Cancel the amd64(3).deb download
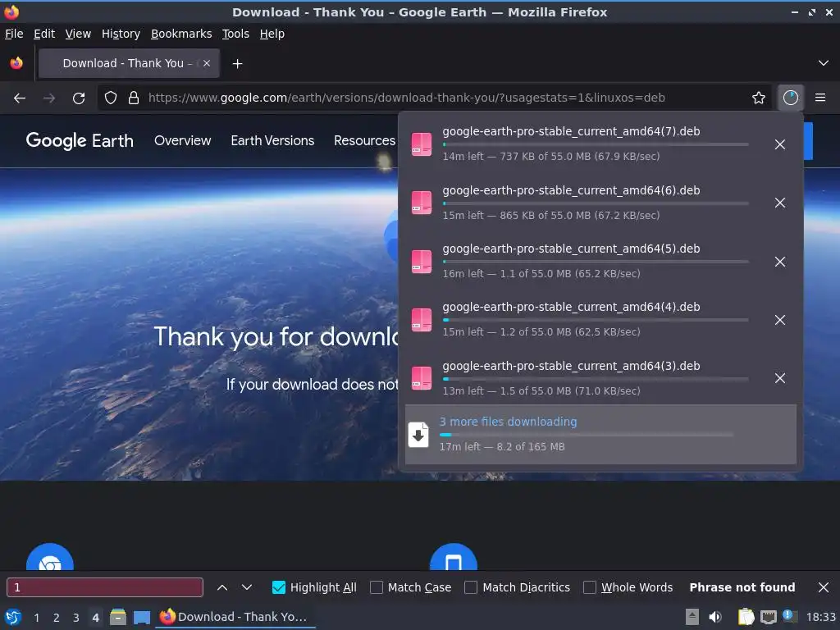This screenshot has width=840, height=630. pyautogui.click(x=780, y=378)
